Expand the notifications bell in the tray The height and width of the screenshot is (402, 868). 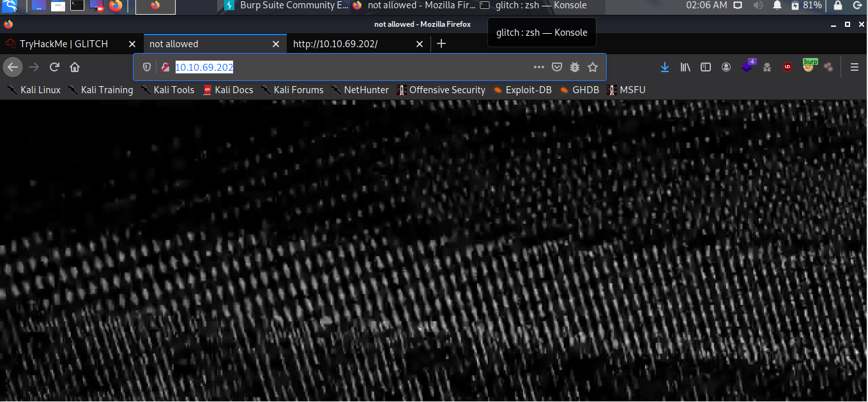pos(777,5)
